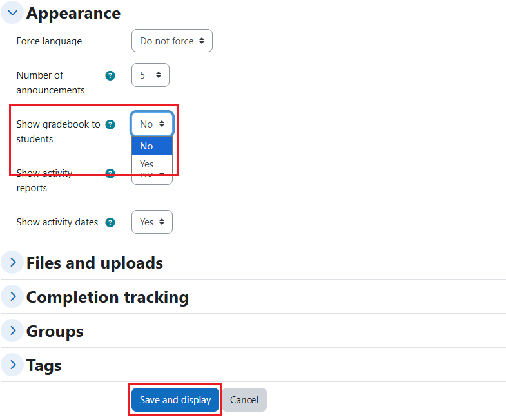Screen dimensions: 506x420
Task: Click the Files and uploads heading
Action: tap(95, 263)
